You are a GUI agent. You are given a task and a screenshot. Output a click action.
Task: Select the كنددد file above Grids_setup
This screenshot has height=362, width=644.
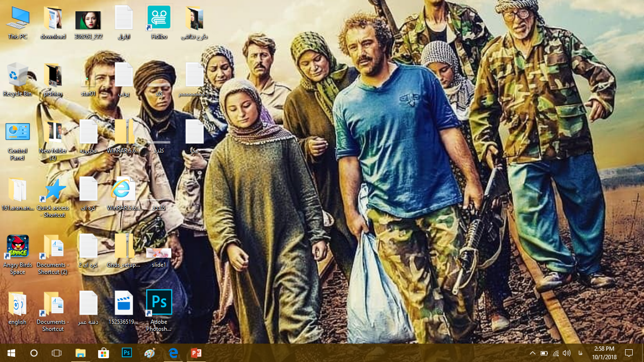click(159, 204)
